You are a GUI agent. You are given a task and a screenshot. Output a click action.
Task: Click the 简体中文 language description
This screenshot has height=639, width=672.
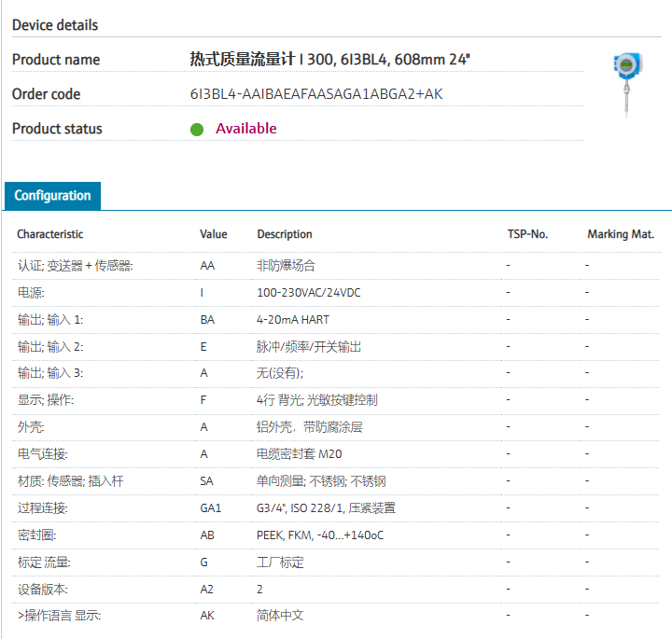click(280, 616)
